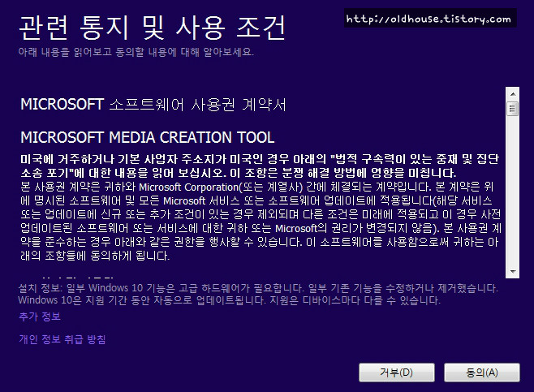Click the paragraph line starting 본 사용권 계약은
The height and width of the screenshot is (392, 534).
point(257,187)
